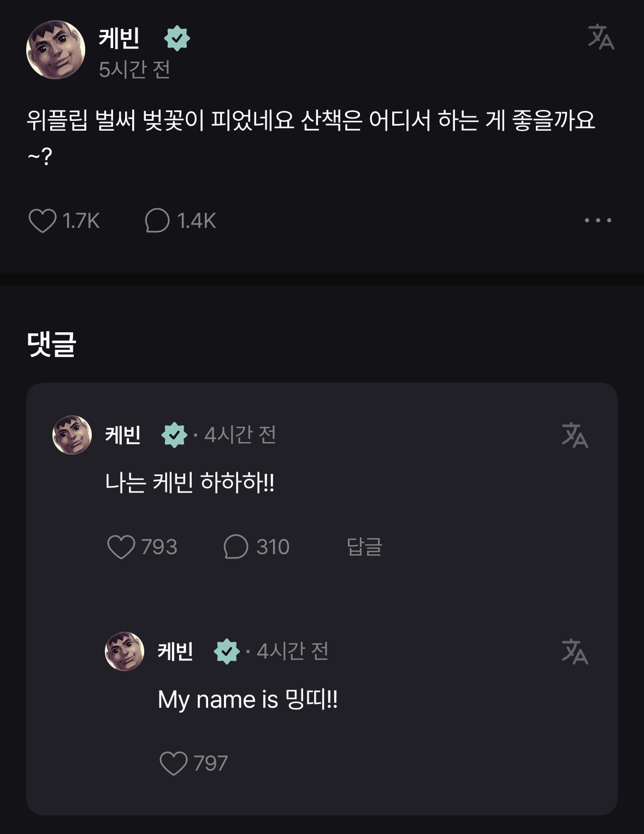The height and width of the screenshot is (834, 644).
Task: Like the '나는 케빈 하하하!!' comment
Action: point(121,547)
